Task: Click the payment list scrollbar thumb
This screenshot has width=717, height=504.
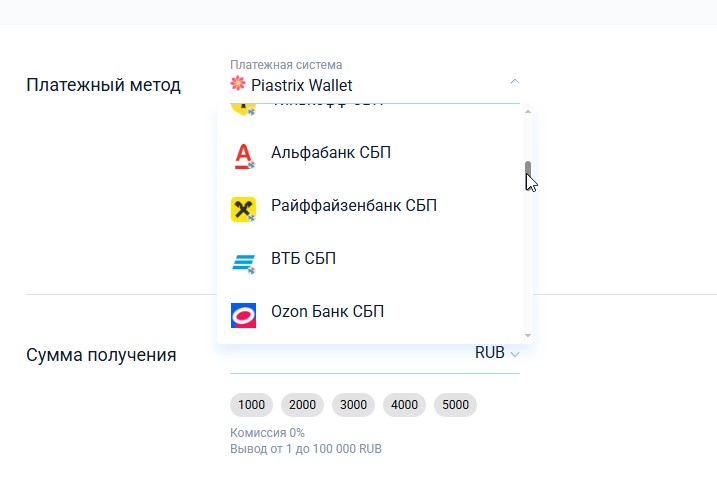Action: (x=528, y=173)
